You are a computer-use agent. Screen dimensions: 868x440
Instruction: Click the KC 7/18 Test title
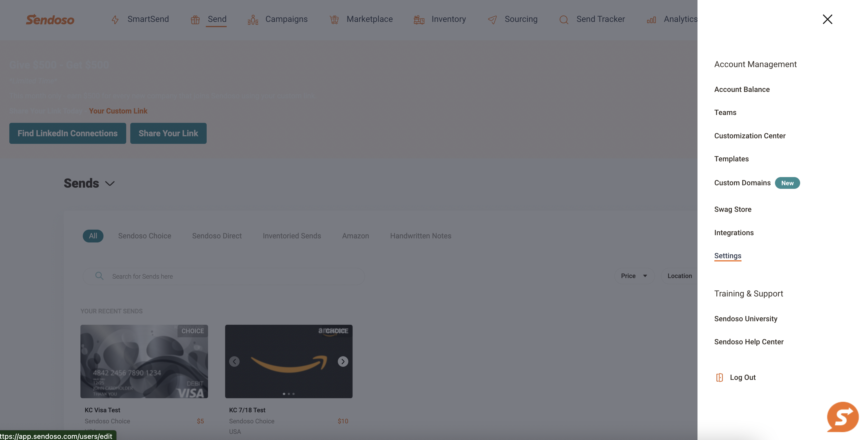pyautogui.click(x=247, y=410)
